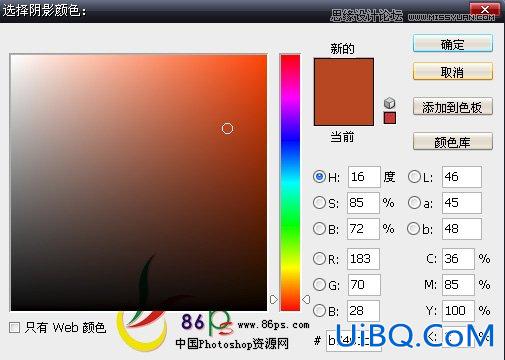Click the 新的 label above swatch
The width and height of the screenshot is (505, 360).
click(x=342, y=49)
